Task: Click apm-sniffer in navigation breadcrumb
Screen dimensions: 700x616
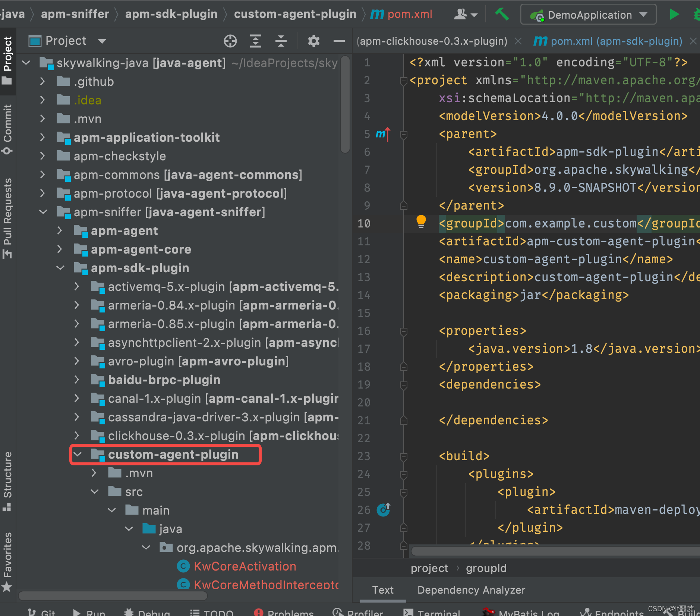Action: point(75,14)
